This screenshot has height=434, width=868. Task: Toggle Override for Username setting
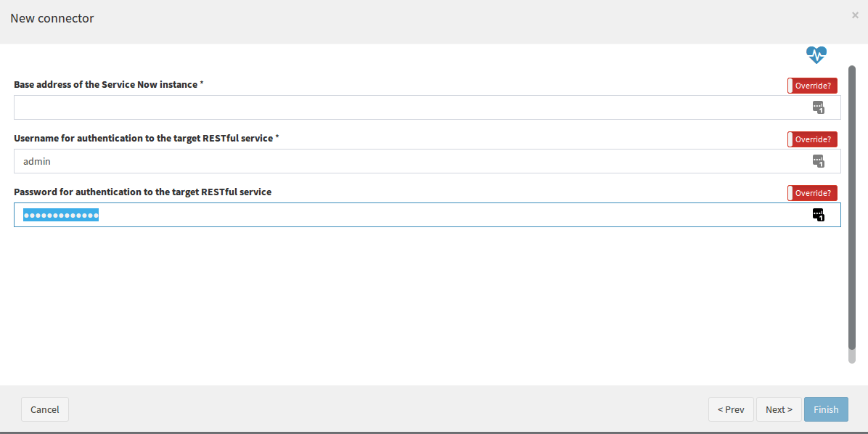point(812,139)
